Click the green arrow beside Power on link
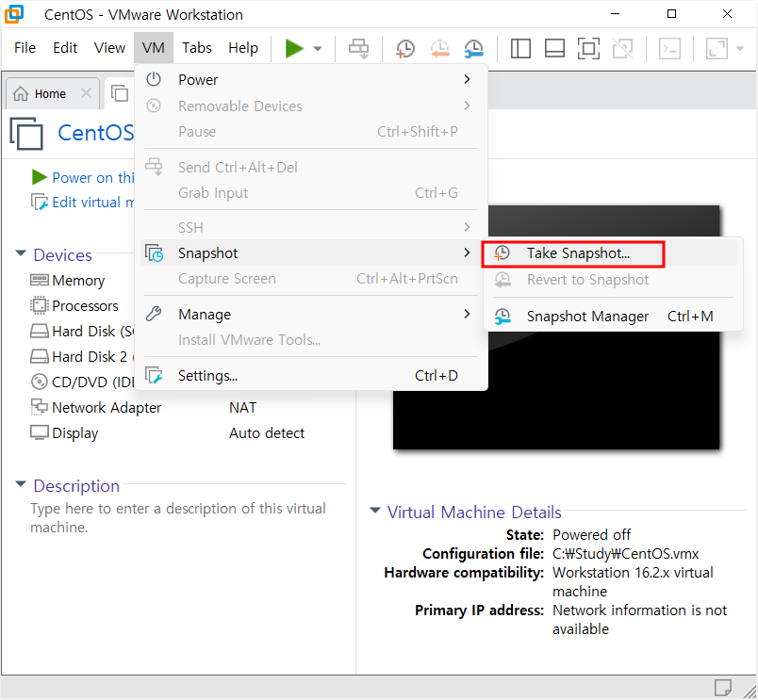This screenshot has height=700, width=758. point(39,177)
